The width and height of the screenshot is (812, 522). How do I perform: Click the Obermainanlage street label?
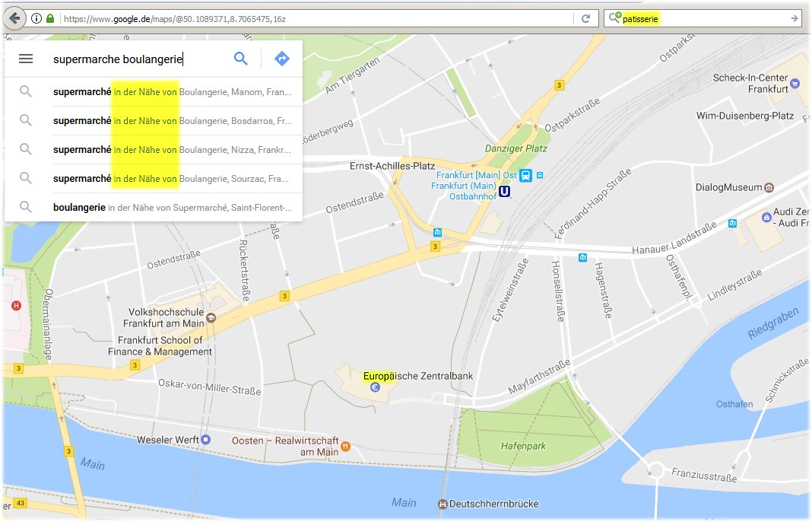pyautogui.click(x=48, y=324)
